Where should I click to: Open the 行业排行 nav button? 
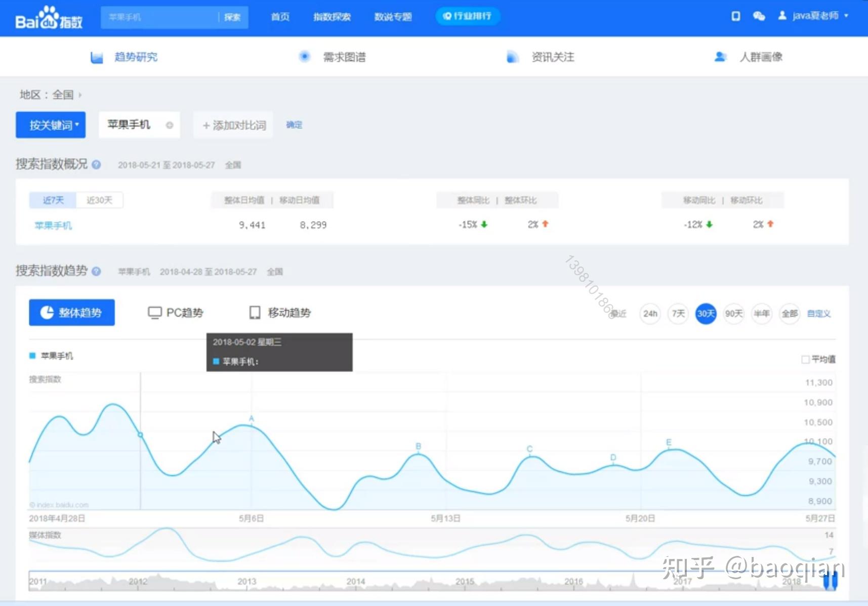point(468,16)
